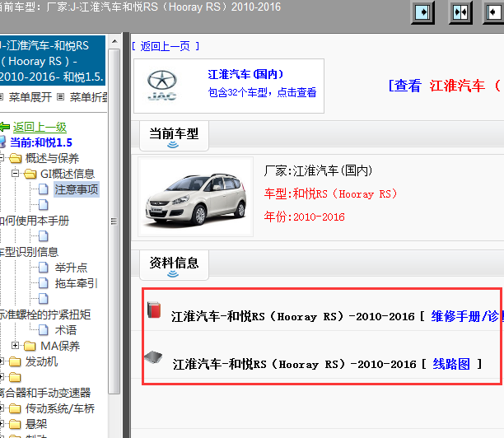Screen dimensions: 504x438
Task: Select 术语 tree item
Action: pos(66,330)
